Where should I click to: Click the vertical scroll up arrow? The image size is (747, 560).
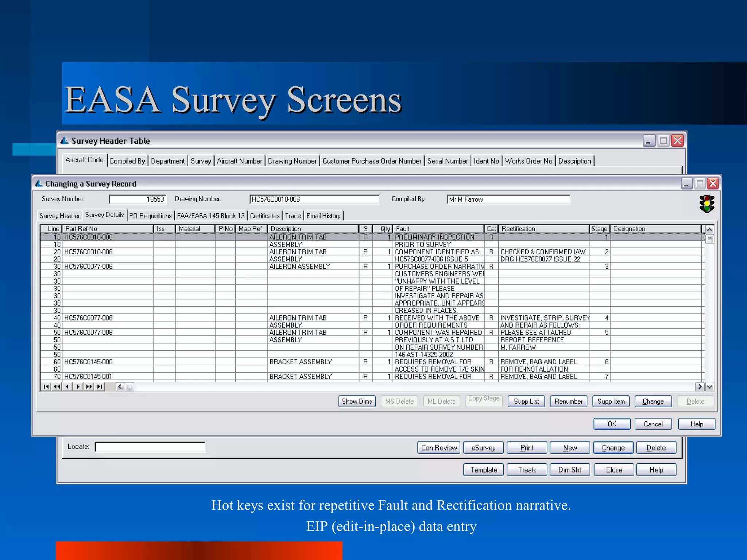709,230
